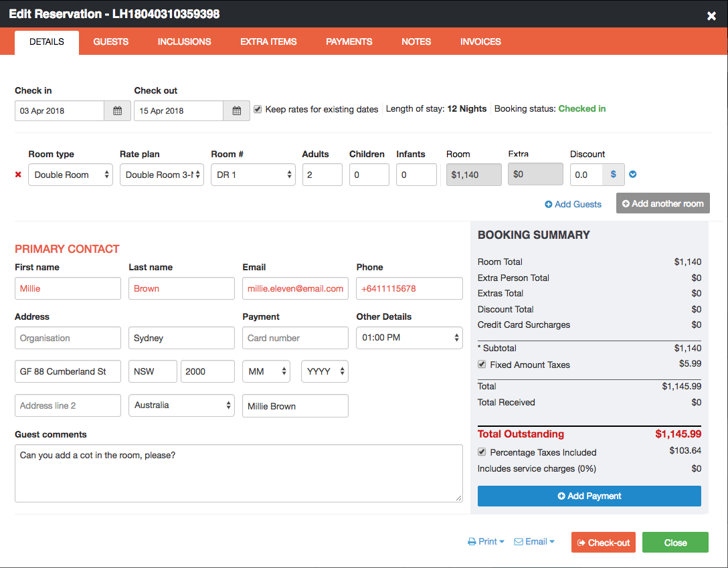Screen dimensions: 728x568
Task: Expand room row details blue chevron
Action: 633,175
